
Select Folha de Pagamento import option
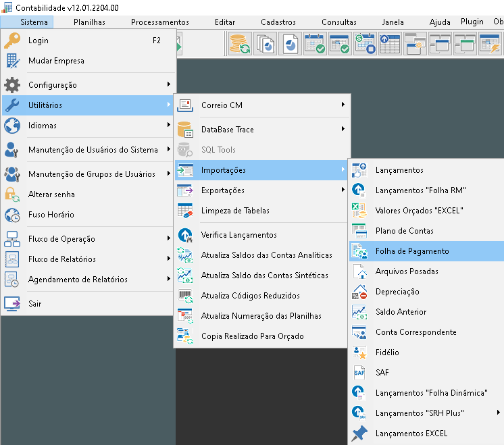click(x=426, y=251)
